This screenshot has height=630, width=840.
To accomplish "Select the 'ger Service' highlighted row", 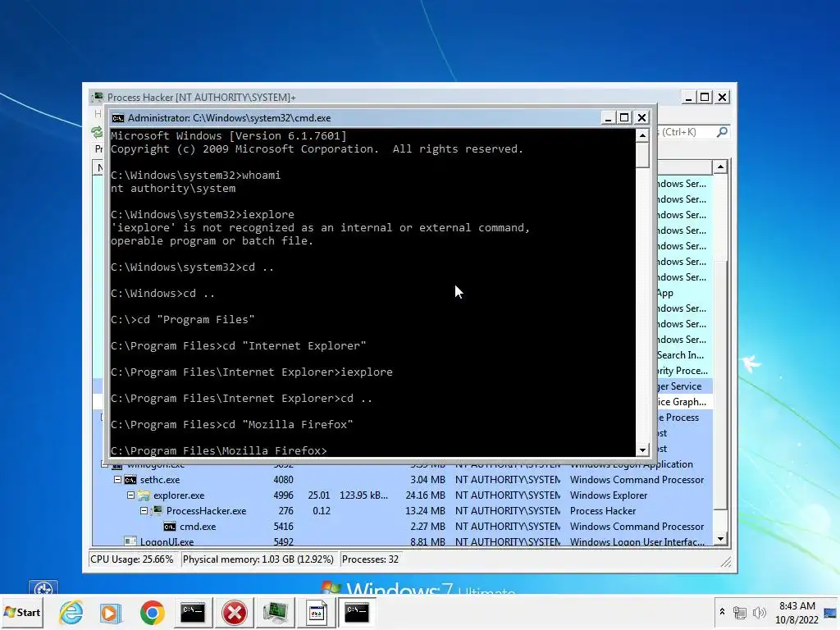I will 685,386.
